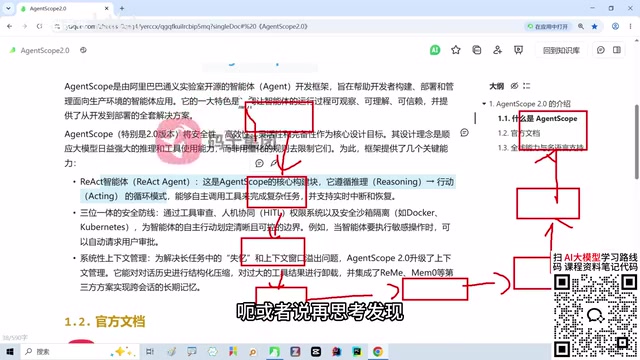Click the browser address bar URL

[x=186, y=27]
